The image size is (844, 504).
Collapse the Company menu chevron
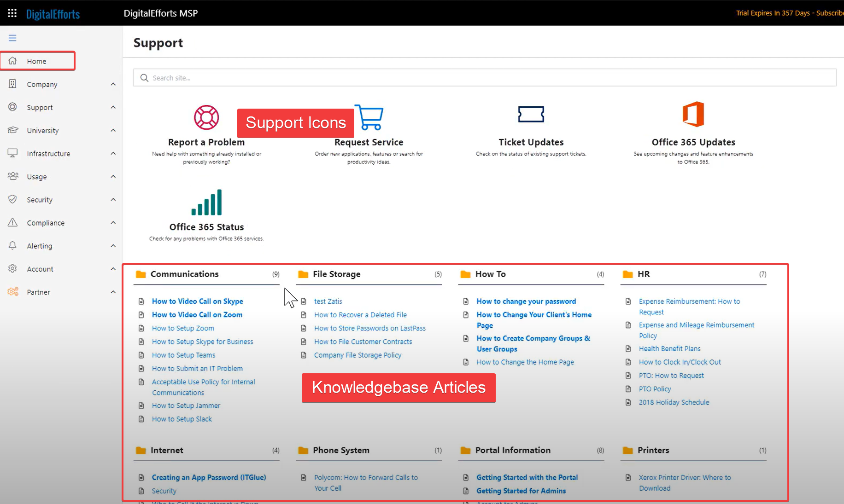(x=113, y=84)
